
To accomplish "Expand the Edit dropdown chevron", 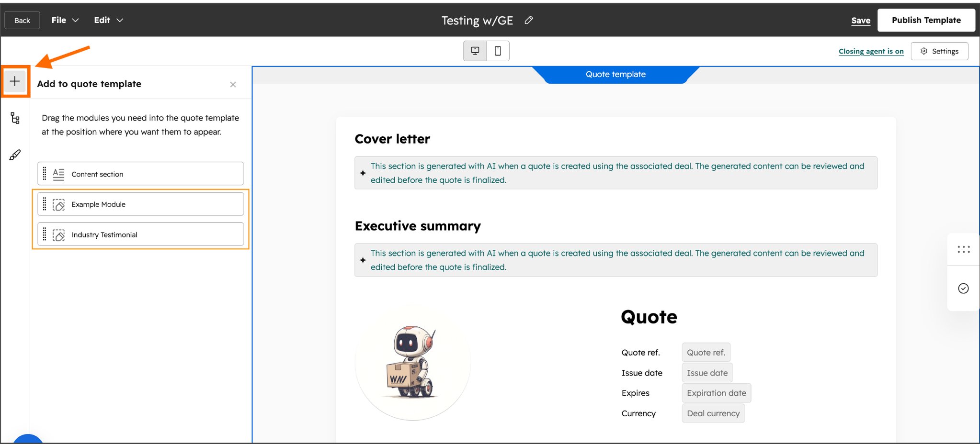I will click(120, 20).
